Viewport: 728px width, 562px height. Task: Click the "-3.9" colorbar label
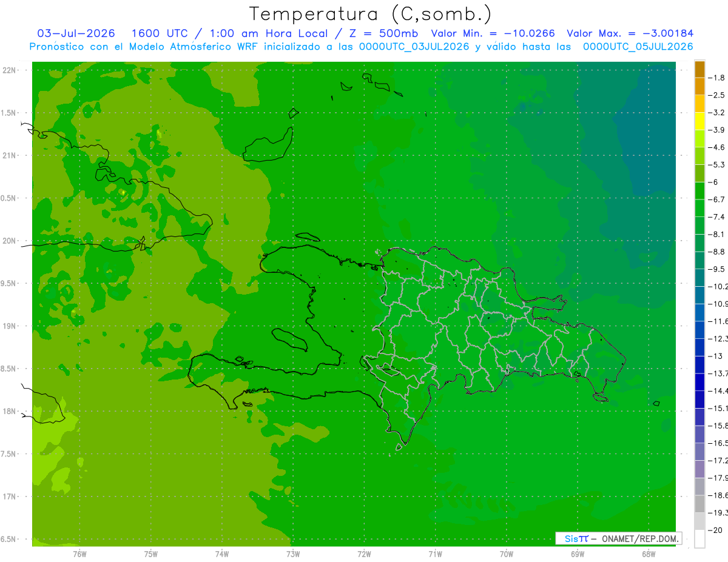(x=718, y=130)
